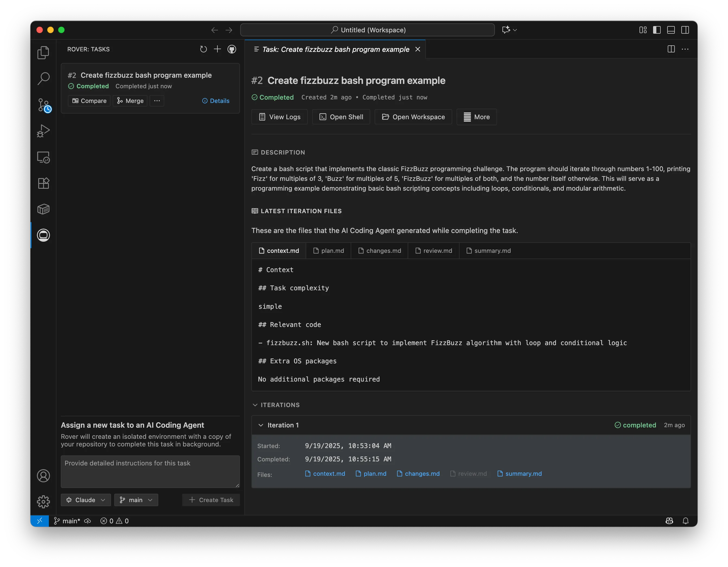Image resolution: width=728 pixels, height=567 pixels.
Task: Open the main branch dropdown
Action: coord(136,500)
